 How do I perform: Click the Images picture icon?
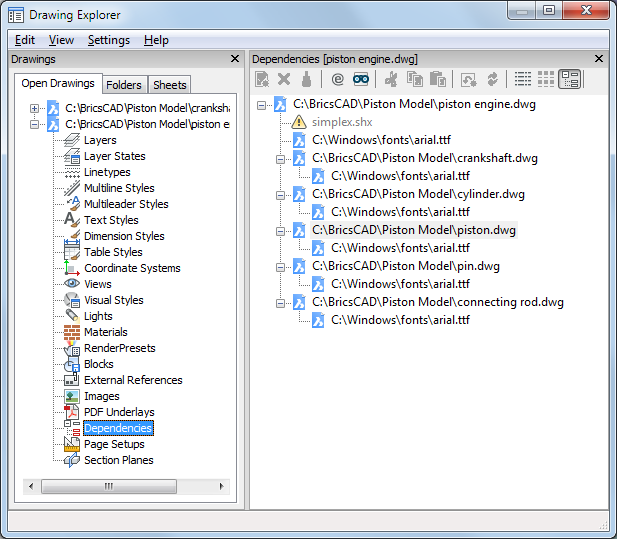tap(72, 396)
